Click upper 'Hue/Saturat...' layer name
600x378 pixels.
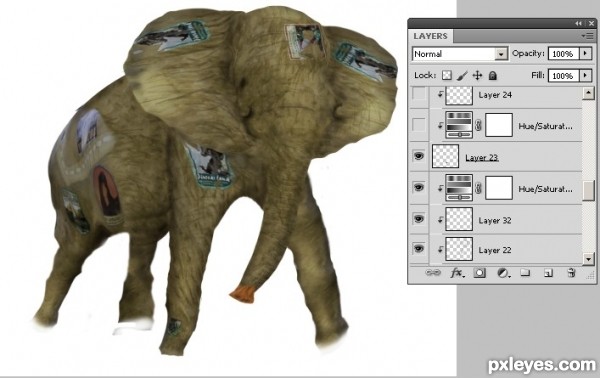(545, 126)
